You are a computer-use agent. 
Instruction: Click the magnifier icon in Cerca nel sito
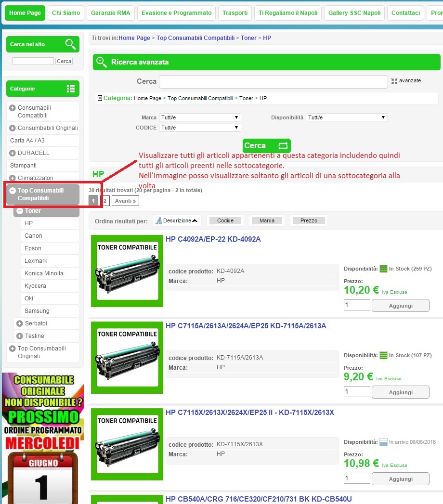pos(70,44)
